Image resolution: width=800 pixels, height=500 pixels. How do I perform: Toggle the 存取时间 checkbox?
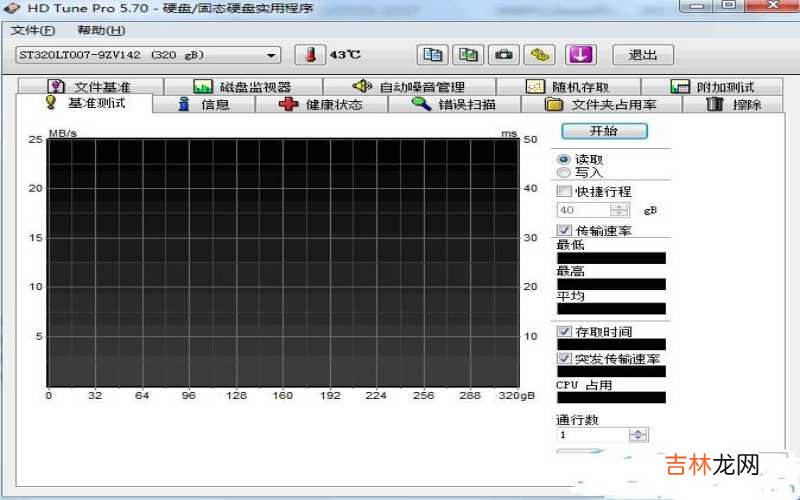[564, 331]
